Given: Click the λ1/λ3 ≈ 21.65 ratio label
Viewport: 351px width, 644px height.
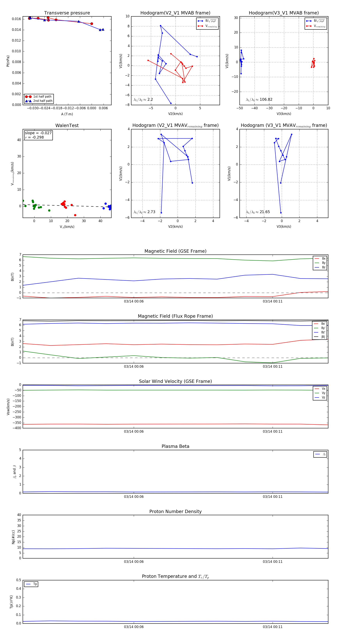Looking at the screenshot, I should pos(258,212).
